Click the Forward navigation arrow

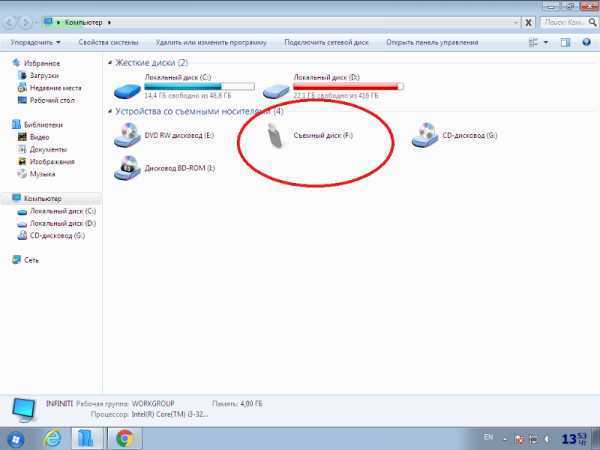coord(25,23)
